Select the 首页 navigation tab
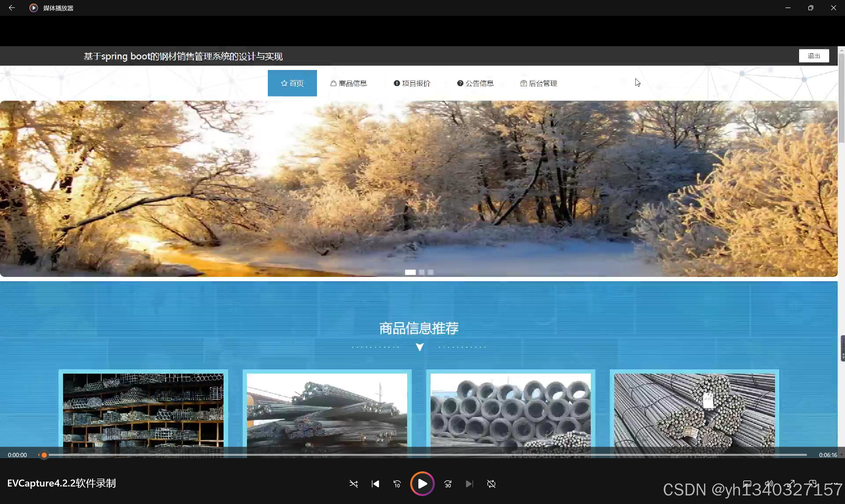845x504 pixels. [292, 83]
